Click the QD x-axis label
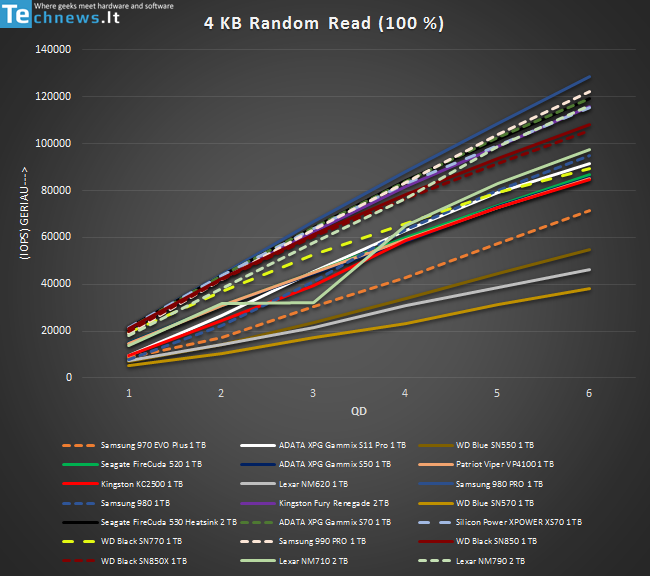The image size is (650, 576). click(x=359, y=411)
